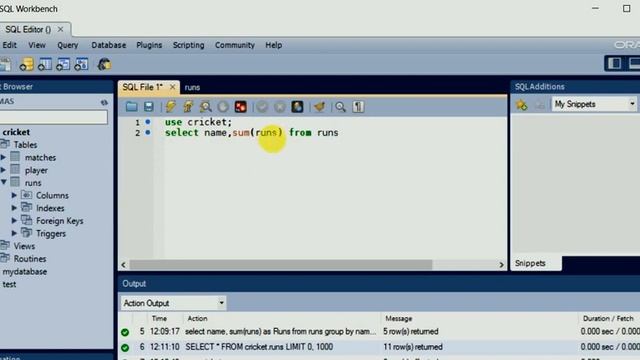The image size is (640, 360).
Task: Click '11 row(s) returned' message
Action: [413, 347]
